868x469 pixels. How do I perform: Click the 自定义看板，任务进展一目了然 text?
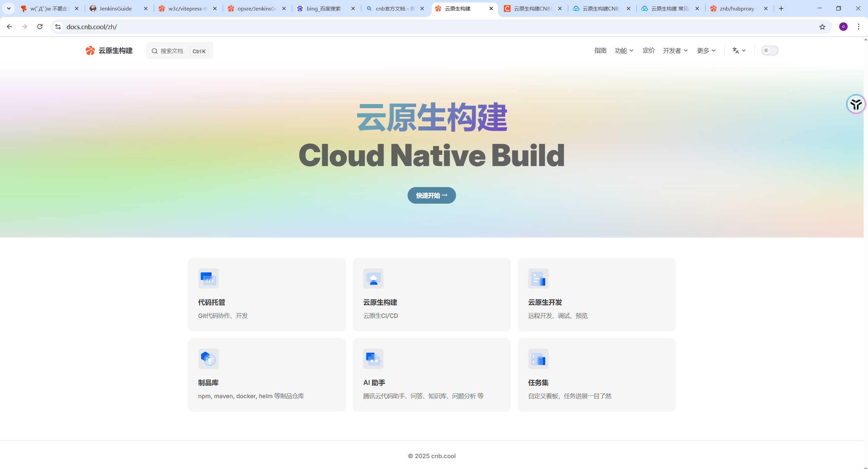click(x=570, y=396)
